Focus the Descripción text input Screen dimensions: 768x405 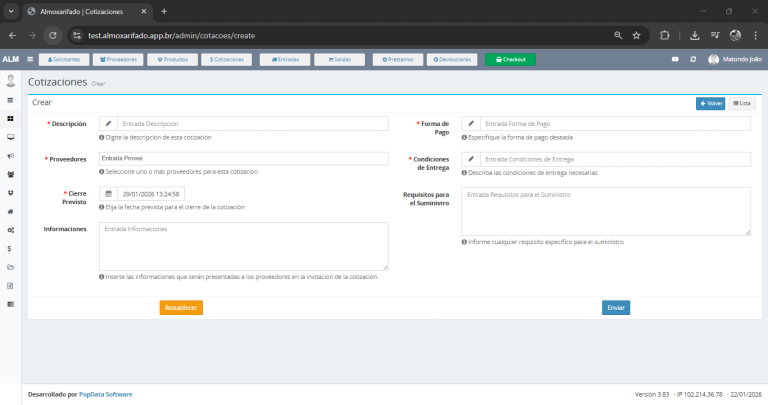[x=251, y=124]
